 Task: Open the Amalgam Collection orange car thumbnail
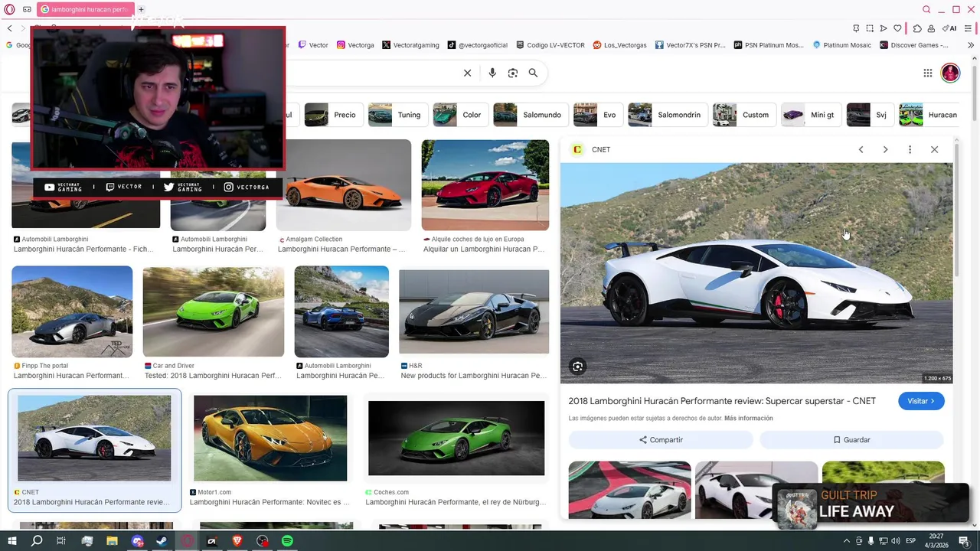(344, 184)
